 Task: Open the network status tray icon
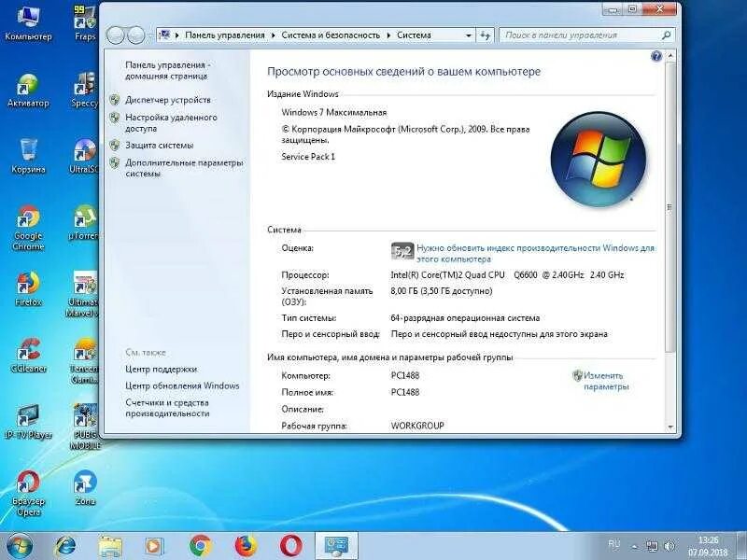point(652,546)
